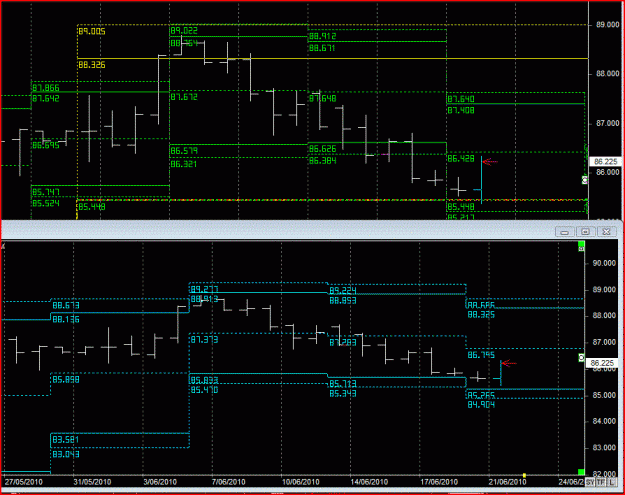Click the green 86.428 level label

461,159
